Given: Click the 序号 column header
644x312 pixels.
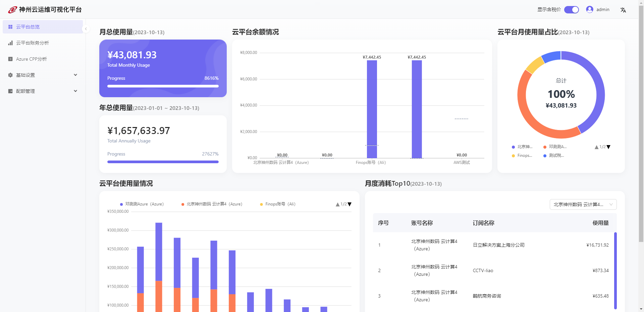Looking at the screenshot, I should point(383,223).
